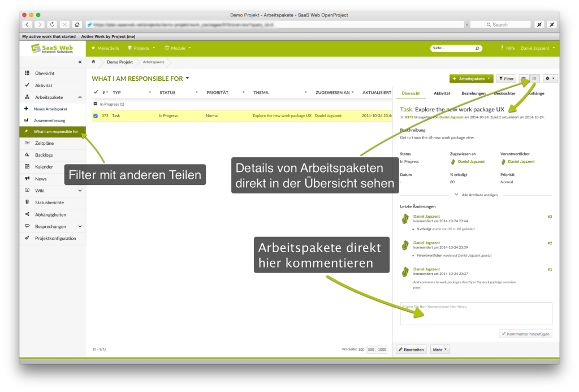Click the browser forward arrow button

tap(40, 24)
